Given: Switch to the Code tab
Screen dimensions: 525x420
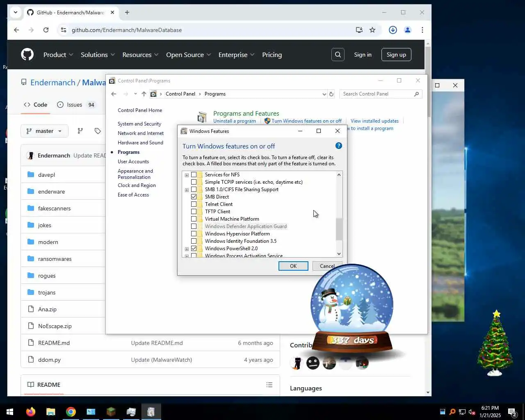Looking at the screenshot, I should [x=35, y=105].
